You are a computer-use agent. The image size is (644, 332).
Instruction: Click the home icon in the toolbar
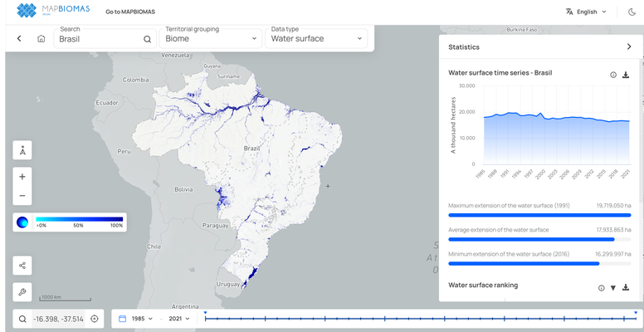click(41, 39)
